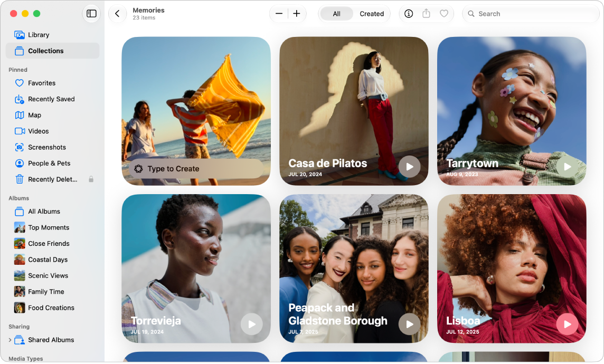Click the lock icon beside Recently Deleted
Viewport: 604px width, 364px height.
91,179
